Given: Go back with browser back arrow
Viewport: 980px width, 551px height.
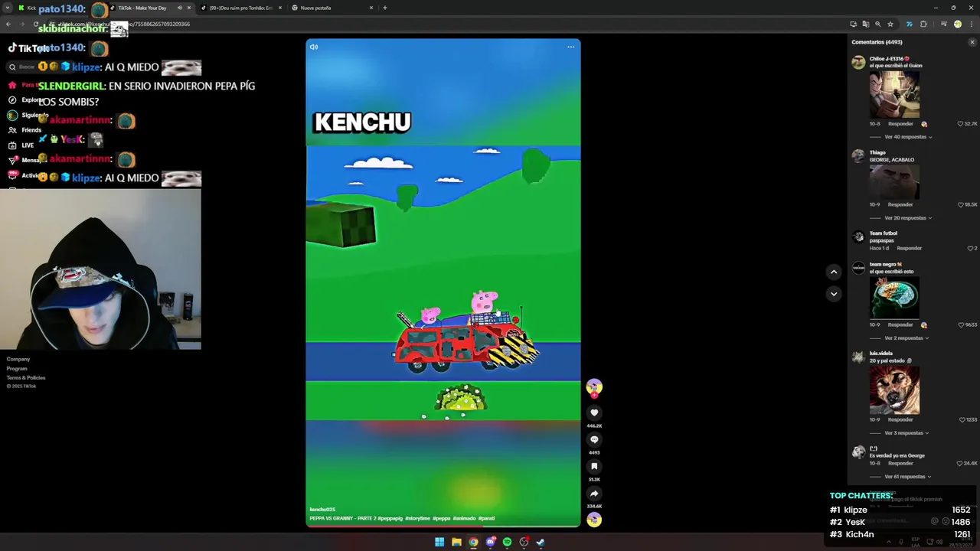Looking at the screenshot, I should [8, 24].
